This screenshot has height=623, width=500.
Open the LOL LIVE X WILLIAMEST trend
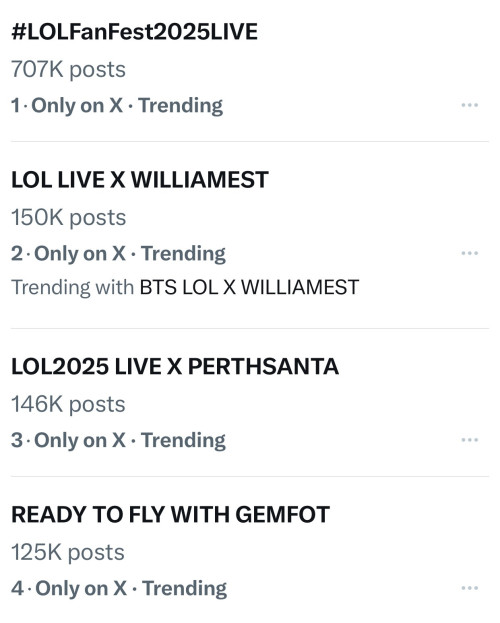tap(140, 180)
